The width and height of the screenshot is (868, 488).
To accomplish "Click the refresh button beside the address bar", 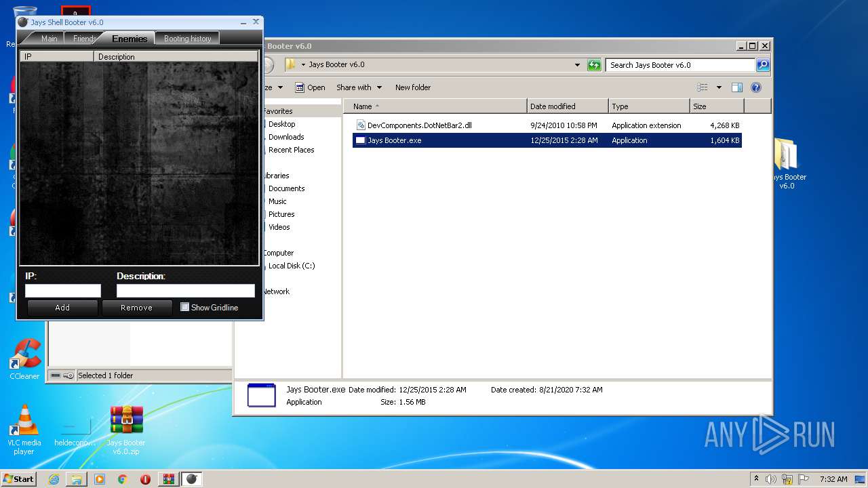I will 594,65.
